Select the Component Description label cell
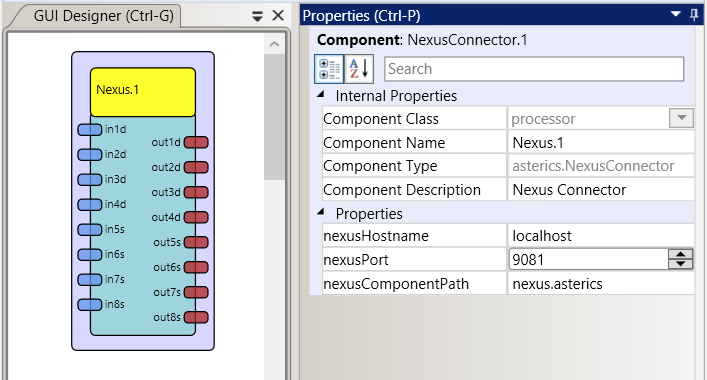Screen dimensions: 707x380 pos(414,189)
